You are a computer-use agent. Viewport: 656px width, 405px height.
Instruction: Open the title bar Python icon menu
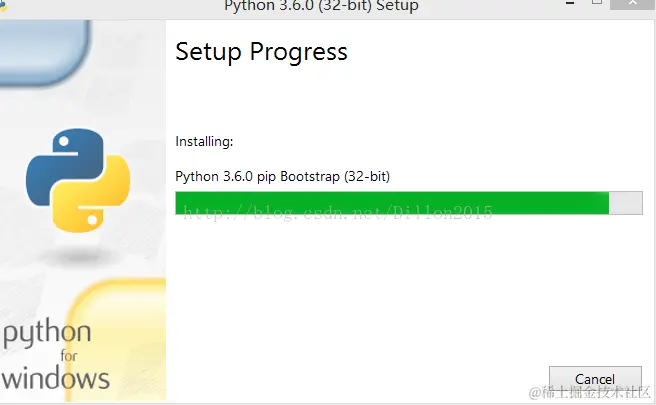coord(3,5)
